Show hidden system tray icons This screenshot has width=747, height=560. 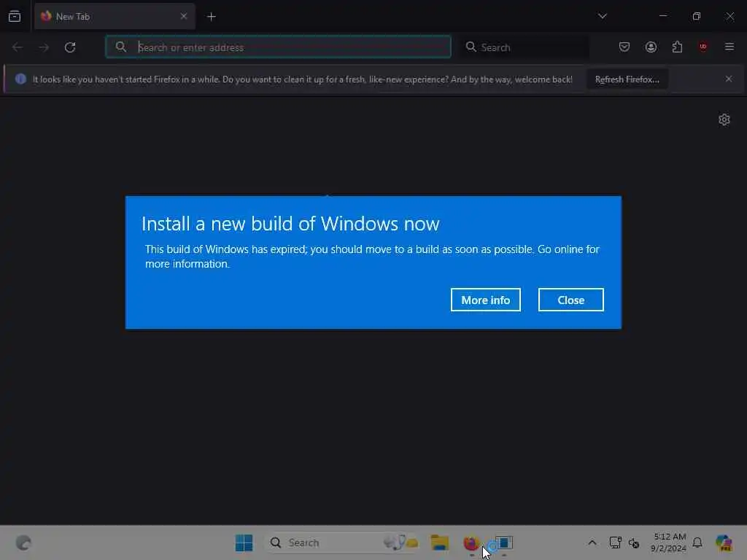point(592,542)
